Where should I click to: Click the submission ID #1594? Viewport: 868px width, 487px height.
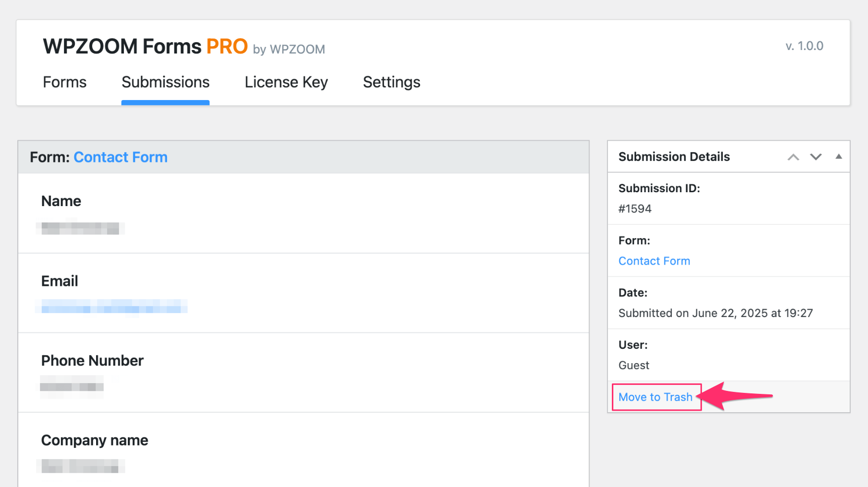click(635, 209)
